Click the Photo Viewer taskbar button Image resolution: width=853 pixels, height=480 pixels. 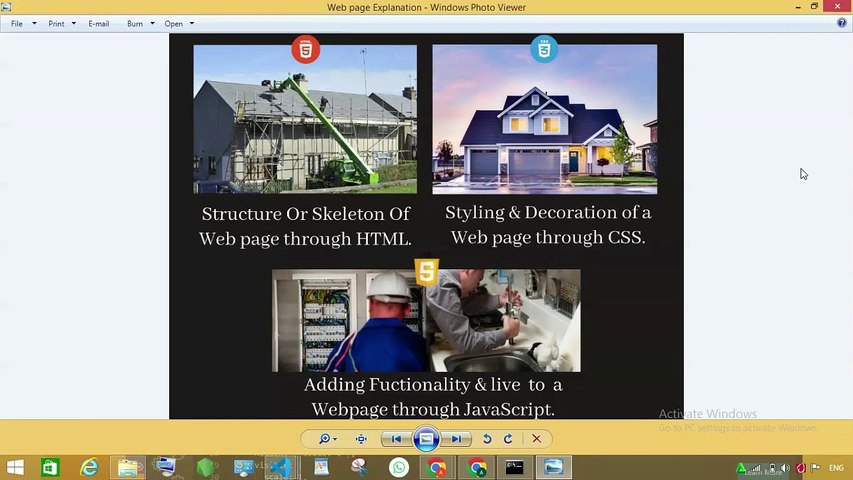tap(554, 467)
